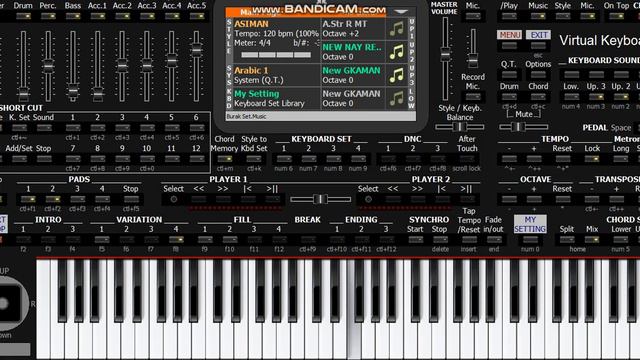Open the NEW NAY RE.. sound selector
This screenshot has height=360, width=640.
(x=353, y=52)
